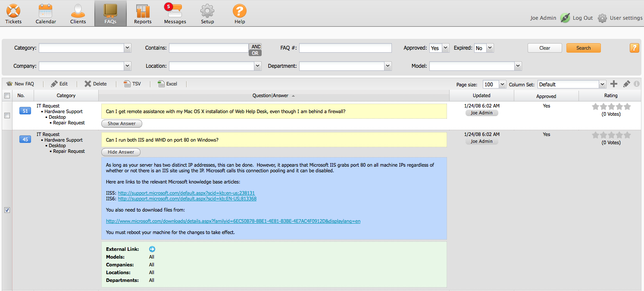
Task: Click the orange Search button
Action: [x=584, y=48]
